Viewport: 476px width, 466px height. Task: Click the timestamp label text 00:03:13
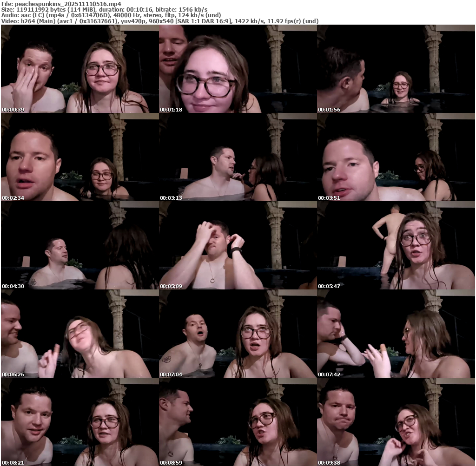click(171, 198)
